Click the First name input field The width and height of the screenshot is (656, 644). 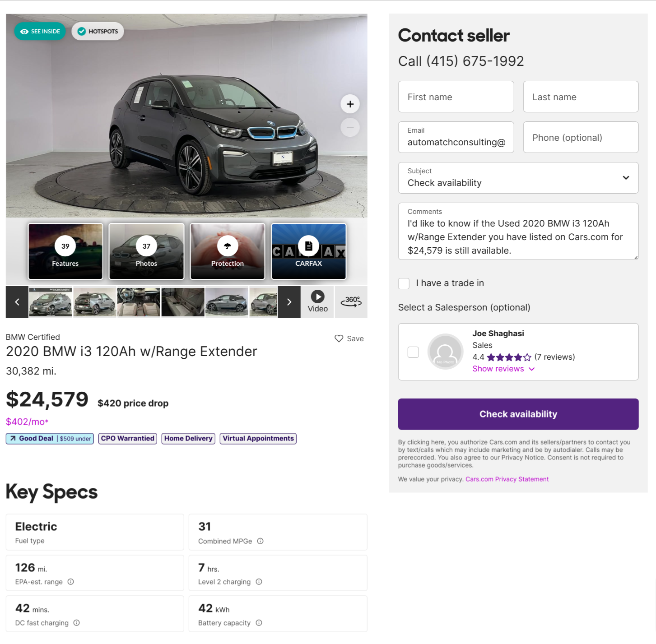click(x=456, y=97)
